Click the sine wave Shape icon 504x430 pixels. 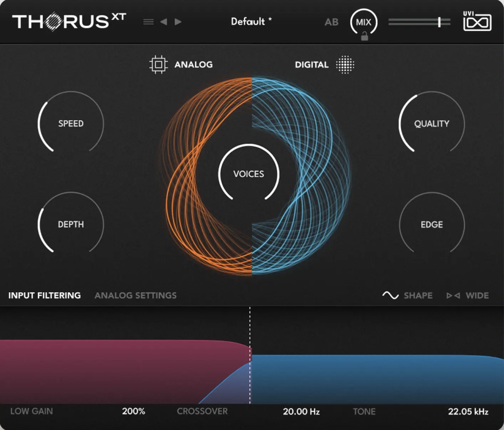(391, 295)
